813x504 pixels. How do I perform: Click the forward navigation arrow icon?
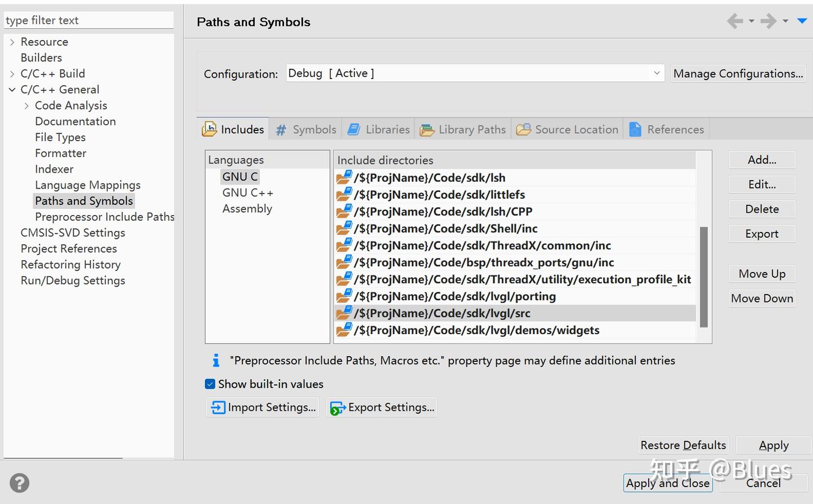(x=768, y=21)
